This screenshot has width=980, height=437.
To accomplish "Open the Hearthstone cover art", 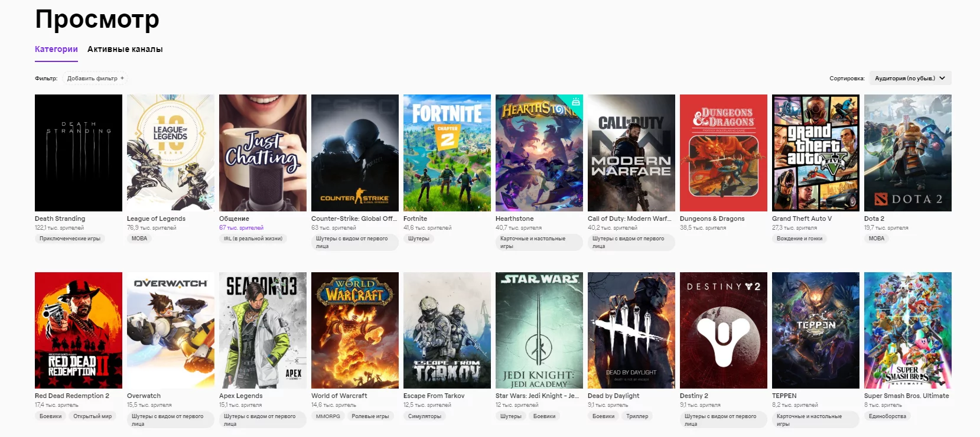I will (539, 153).
